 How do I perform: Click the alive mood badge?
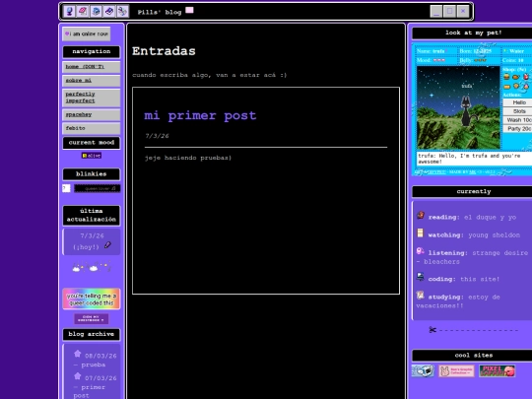[x=92, y=156]
